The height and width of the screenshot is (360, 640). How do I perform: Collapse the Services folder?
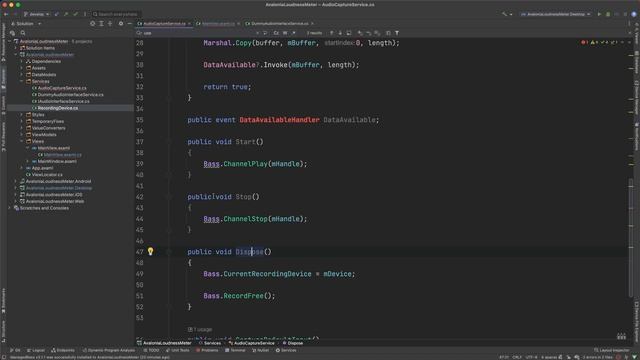tap(22, 81)
